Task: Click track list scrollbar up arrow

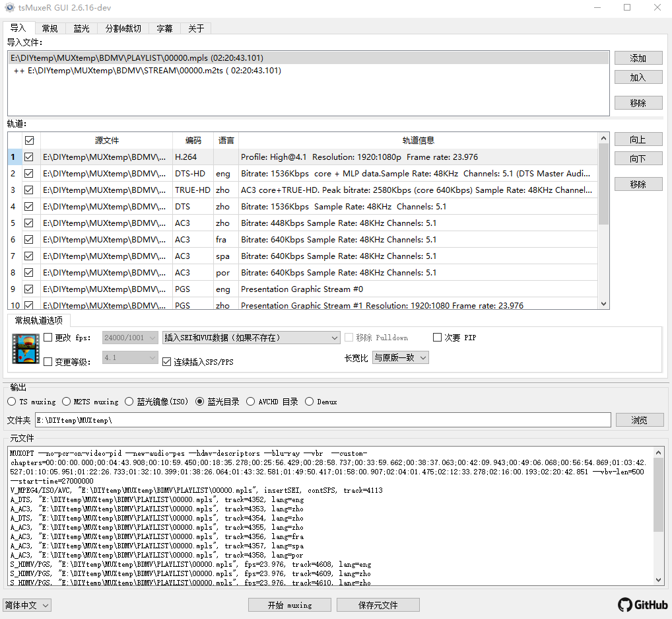Action: [603, 138]
